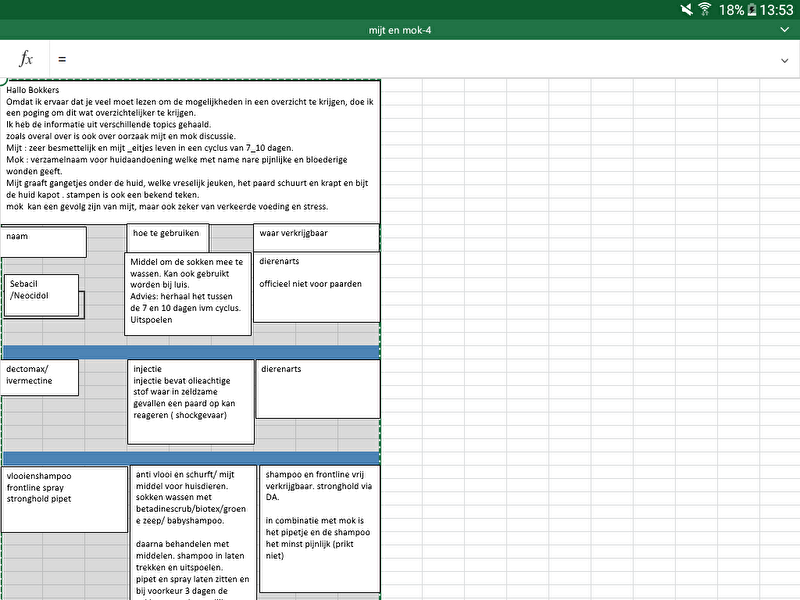Image resolution: width=800 pixels, height=600 pixels.
Task: Select the 'dectomax/ ivermectine' text box
Action: click(39, 378)
